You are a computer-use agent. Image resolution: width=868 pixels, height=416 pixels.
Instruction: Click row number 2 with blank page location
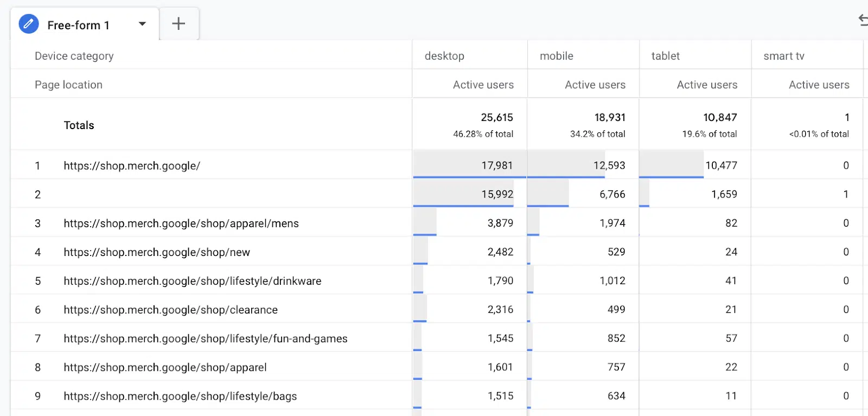pos(37,194)
